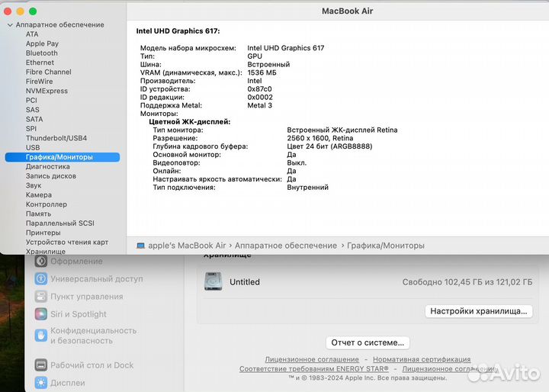
Task: Open the Параллельный SCSI entry
Action: click(x=60, y=223)
